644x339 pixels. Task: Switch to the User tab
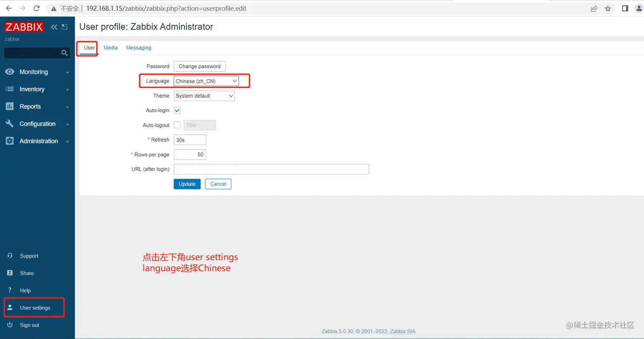coord(89,48)
